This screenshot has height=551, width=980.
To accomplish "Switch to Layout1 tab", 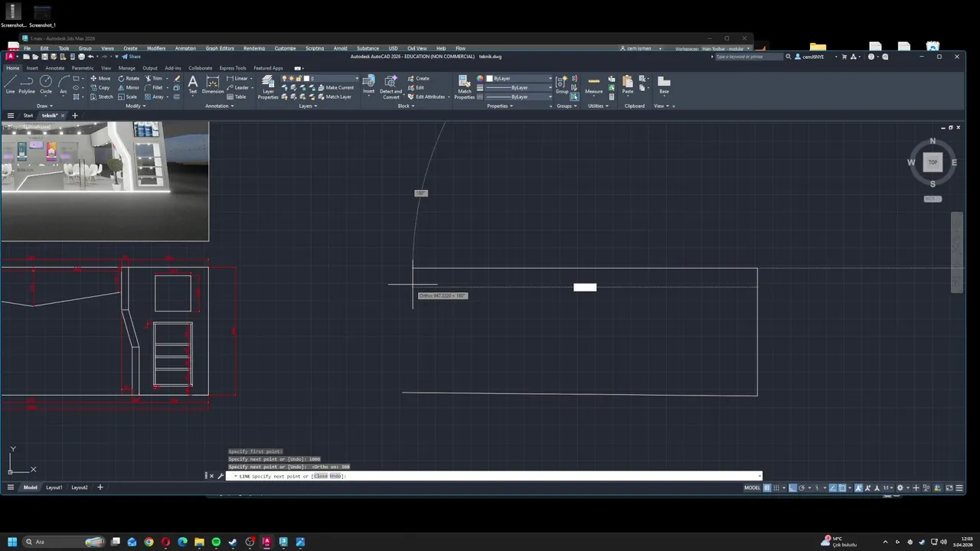I will tap(54, 487).
